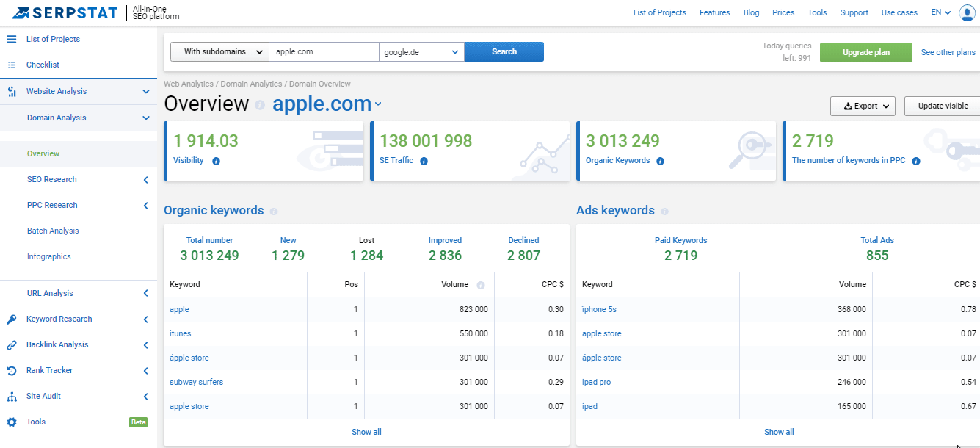Viewport: 980px width, 448px height.
Task: Click info icon beside Overview title
Action: click(x=260, y=105)
